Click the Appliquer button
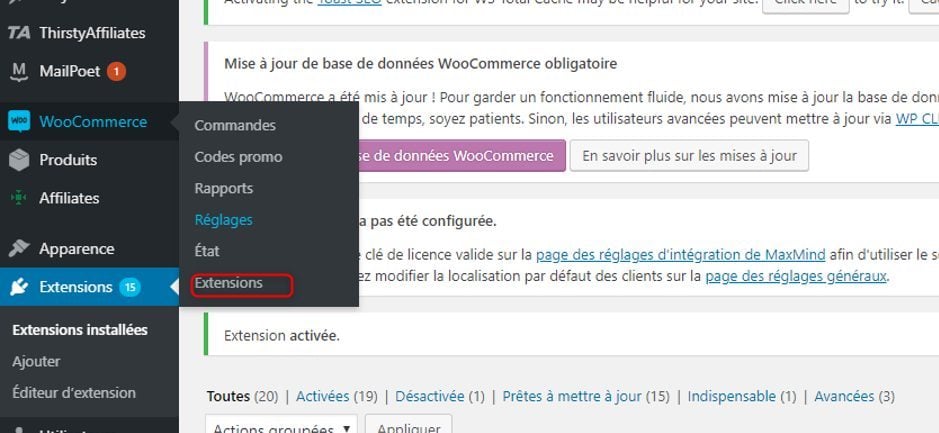This screenshot has height=433, width=939. [x=408, y=426]
